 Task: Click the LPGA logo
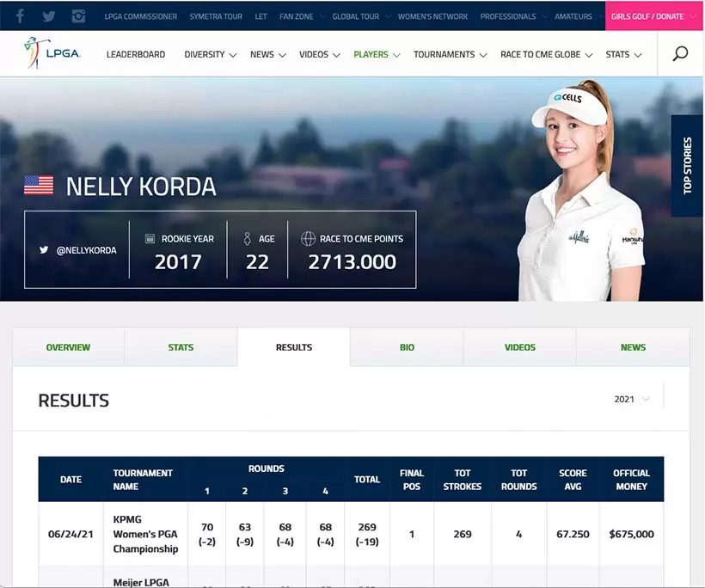tap(52, 53)
